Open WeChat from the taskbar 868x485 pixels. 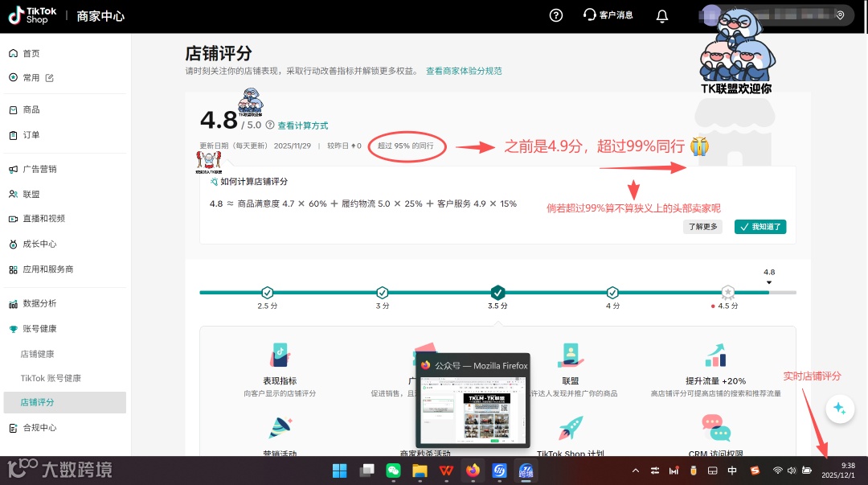(393, 471)
